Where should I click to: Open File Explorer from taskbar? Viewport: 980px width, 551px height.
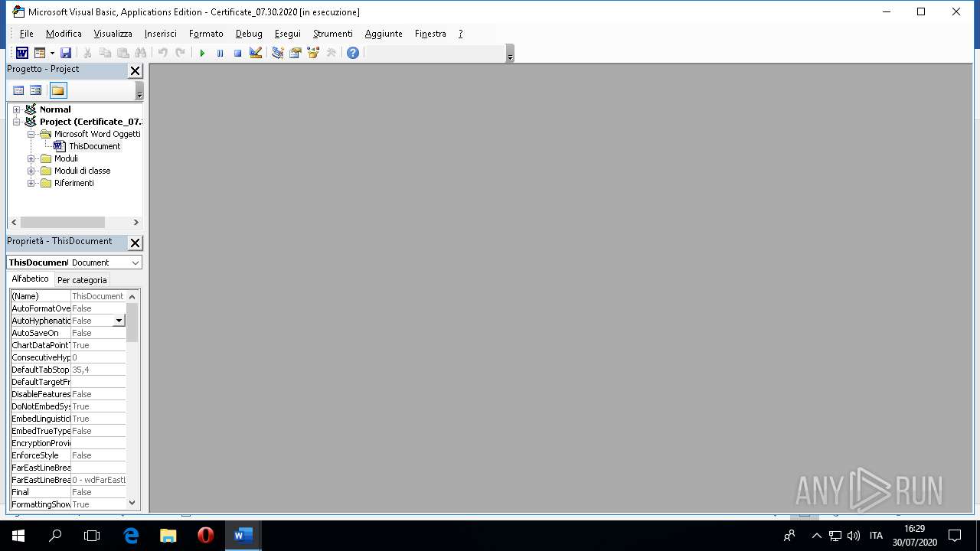coord(168,536)
